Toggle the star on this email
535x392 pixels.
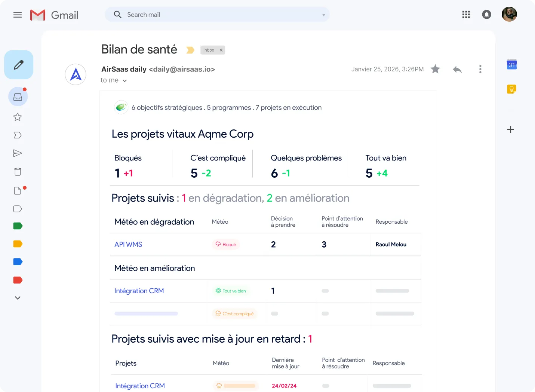click(x=435, y=69)
